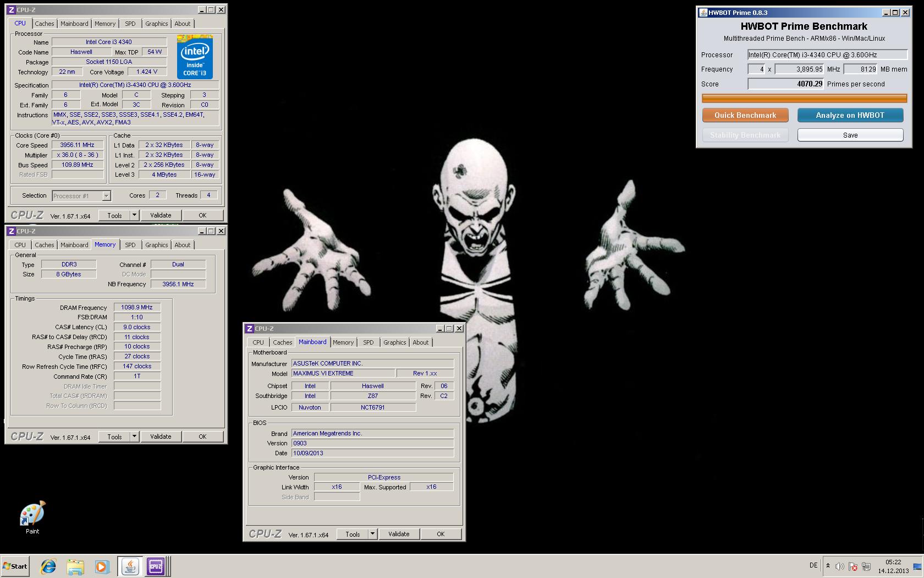
Task: Open SPD tab in Memory CPU-Z window
Action: point(130,245)
